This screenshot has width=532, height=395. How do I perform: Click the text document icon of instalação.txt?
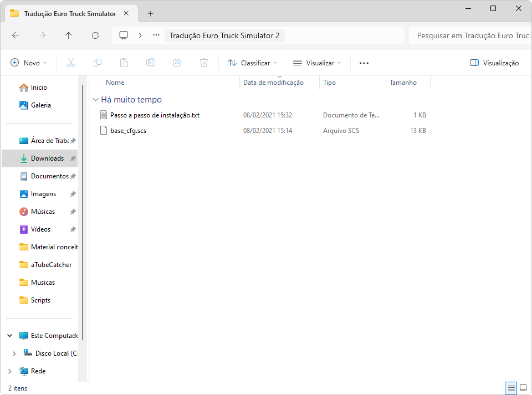coord(104,115)
